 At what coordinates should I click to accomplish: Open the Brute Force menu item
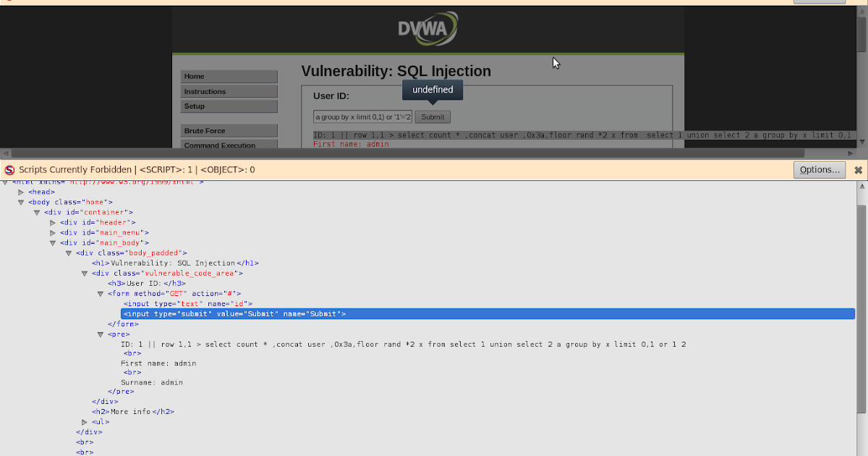[229, 131]
